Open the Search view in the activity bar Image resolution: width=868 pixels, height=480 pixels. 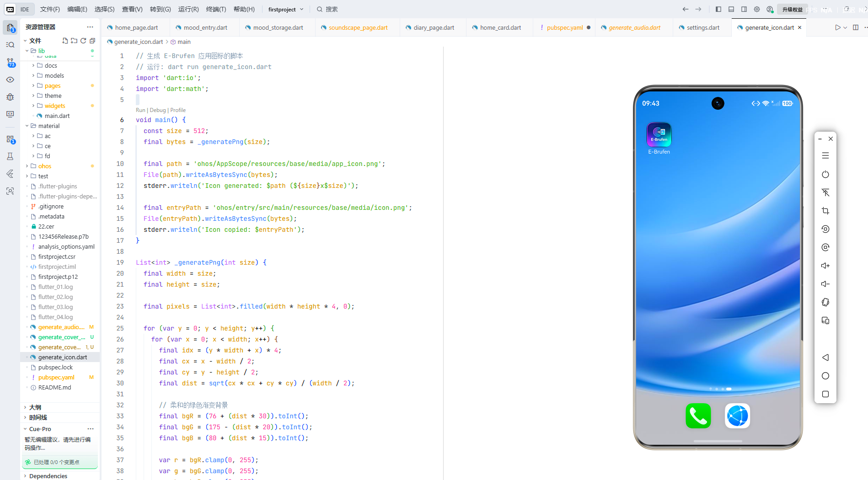point(10,45)
